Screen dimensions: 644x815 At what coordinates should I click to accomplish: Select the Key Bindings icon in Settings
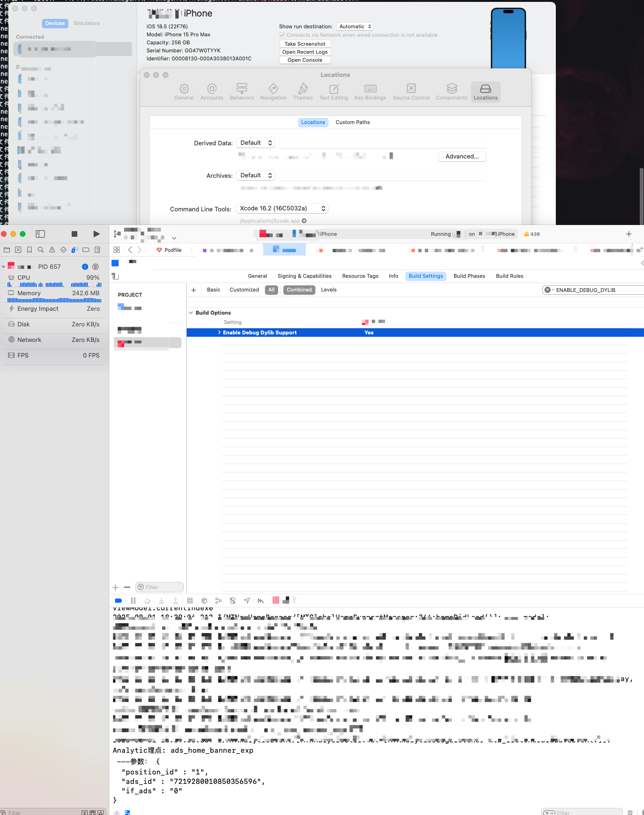tap(370, 92)
